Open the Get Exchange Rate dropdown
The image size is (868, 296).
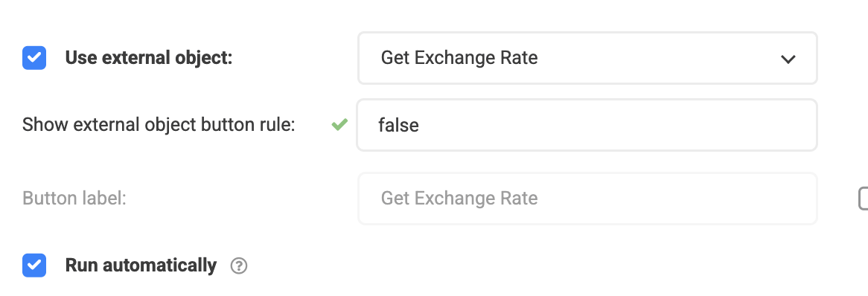[587, 58]
